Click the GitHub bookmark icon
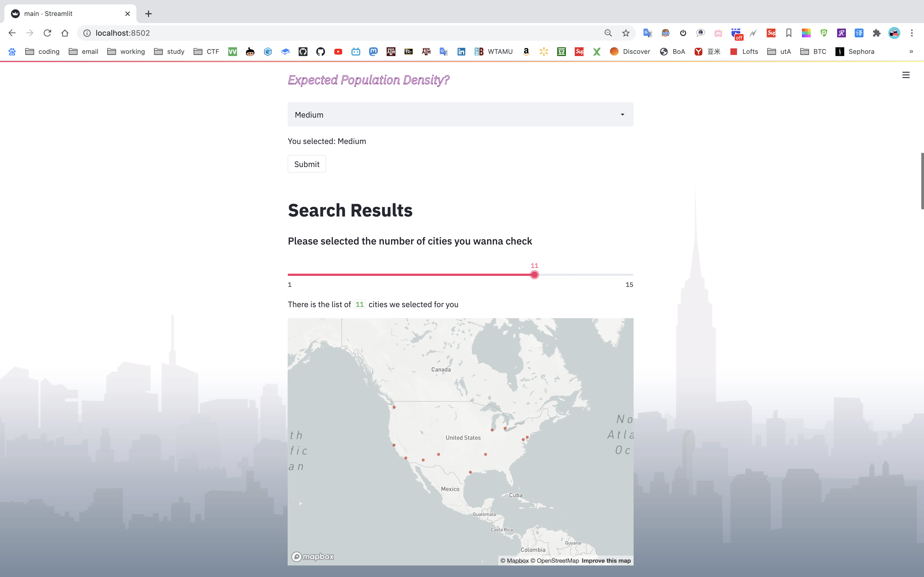924x577 pixels. pyautogui.click(x=320, y=52)
